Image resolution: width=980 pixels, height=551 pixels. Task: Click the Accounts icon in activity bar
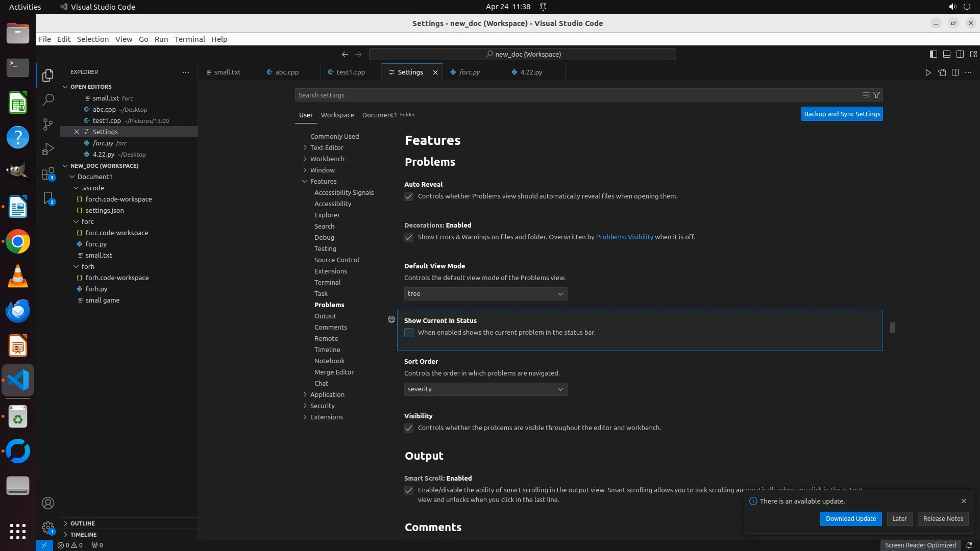(48, 503)
